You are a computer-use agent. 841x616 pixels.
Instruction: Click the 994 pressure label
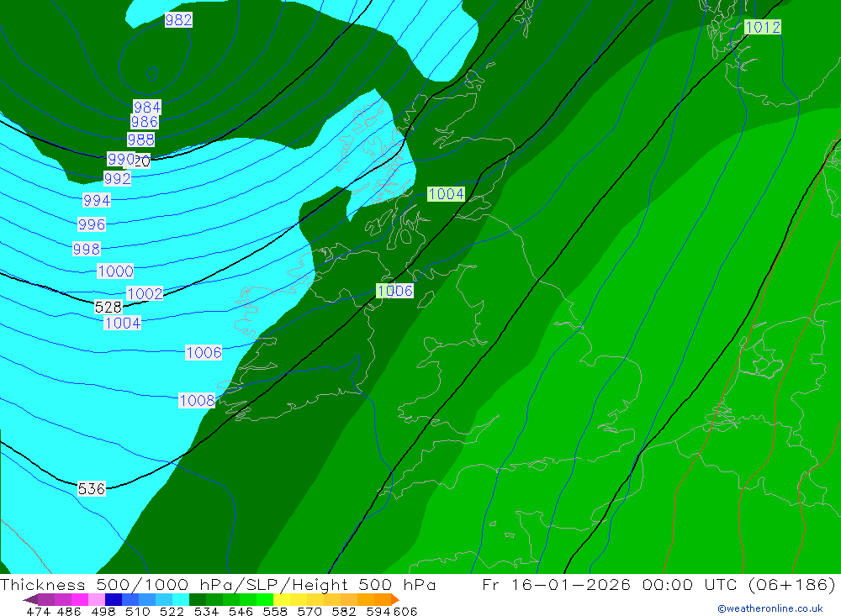[x=97, y=201]
